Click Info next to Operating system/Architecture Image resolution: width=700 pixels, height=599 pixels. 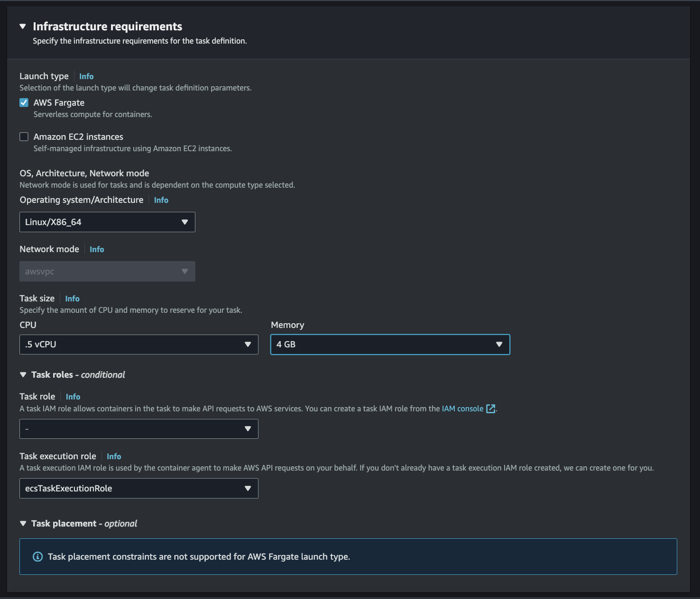point(161,200)
